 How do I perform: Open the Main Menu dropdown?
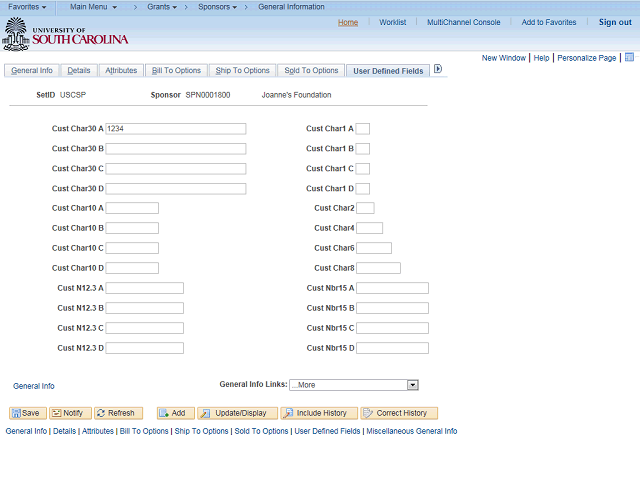tap(93, 7)
